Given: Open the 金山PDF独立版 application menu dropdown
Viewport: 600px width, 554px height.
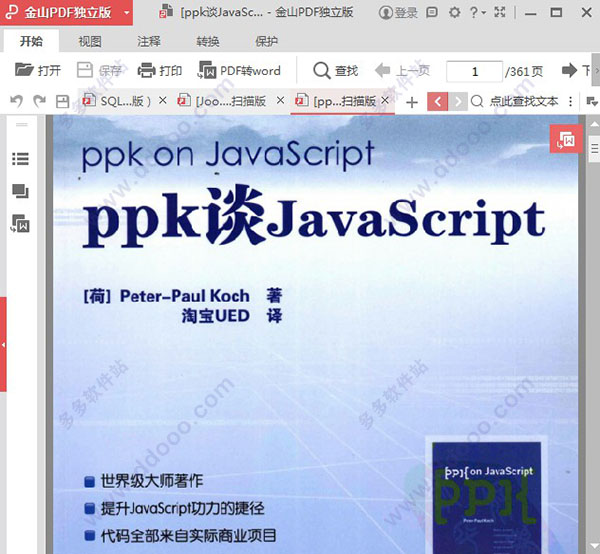Looking at the screenshot, I should [x=127, y=13].
